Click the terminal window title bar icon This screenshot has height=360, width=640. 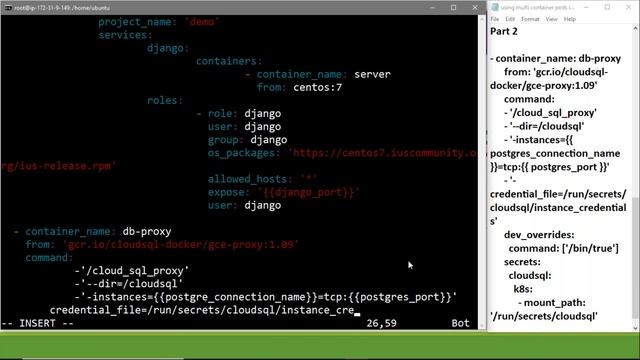coord(8,8)
